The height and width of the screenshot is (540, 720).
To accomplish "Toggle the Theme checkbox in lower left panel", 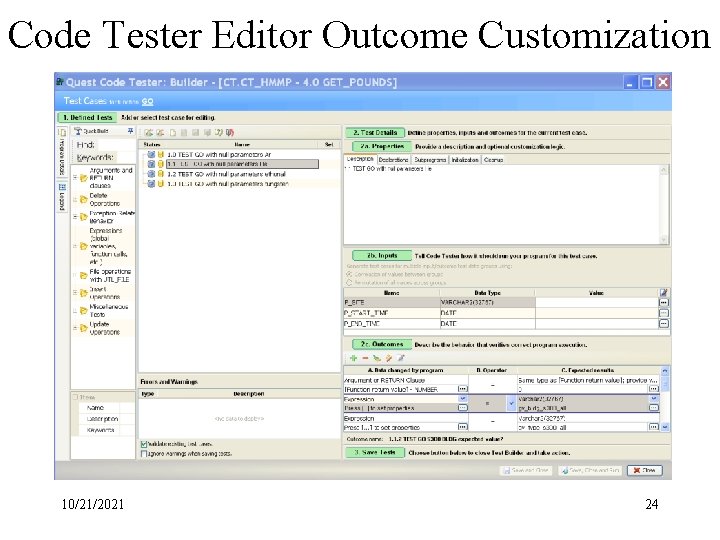I will coord(76,397).
